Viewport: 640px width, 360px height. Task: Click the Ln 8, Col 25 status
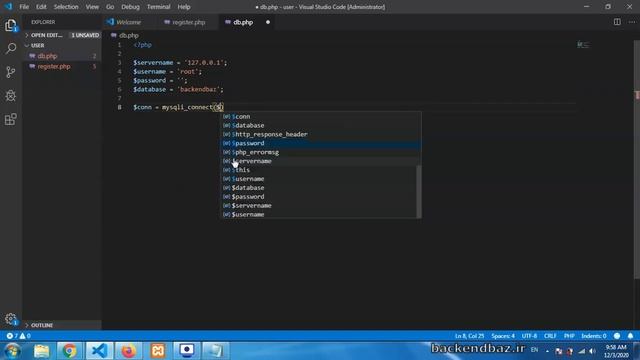coord(469,336)
